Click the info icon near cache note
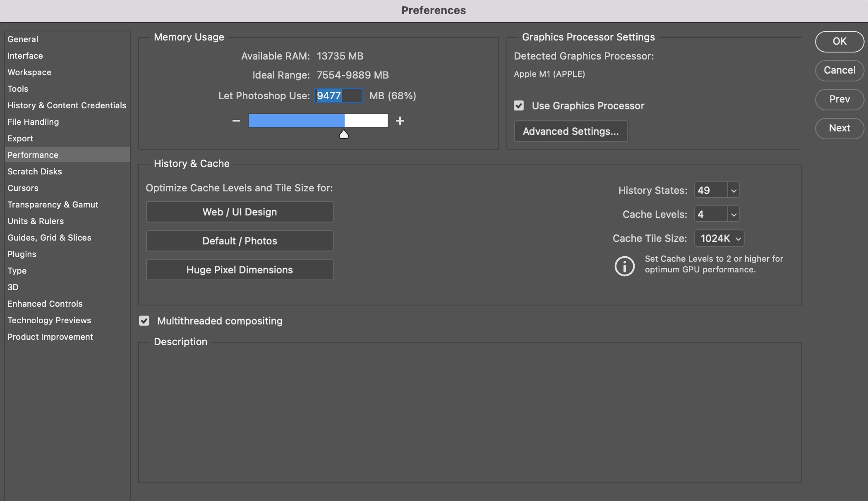Viewport: 868px width, 501px height. (x=624, y=266)
